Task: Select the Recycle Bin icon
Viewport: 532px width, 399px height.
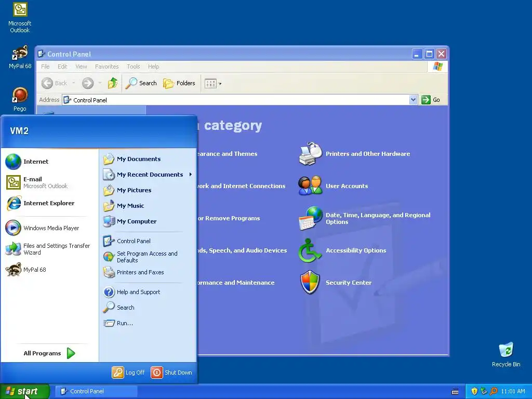Action: coord(506,355)
